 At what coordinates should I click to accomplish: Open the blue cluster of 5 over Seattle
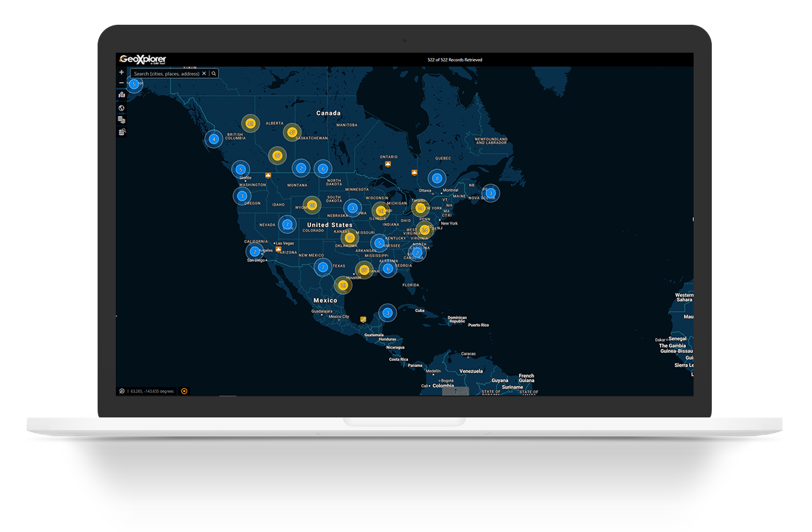coord(241,169)
